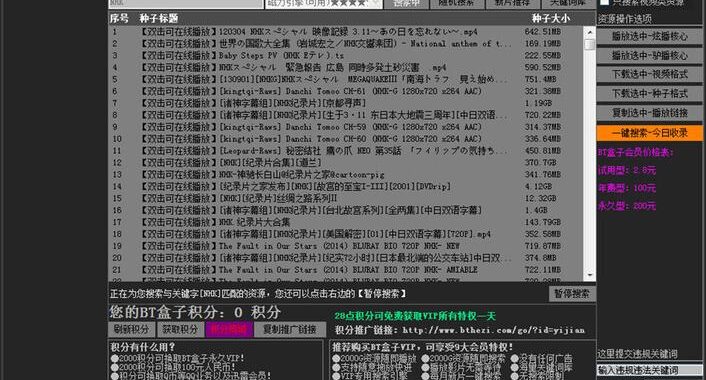Click the 播放选中-炫播核心 button
Image resolution: width=706 pixels, height=380 pixels.
click(649, 36)
